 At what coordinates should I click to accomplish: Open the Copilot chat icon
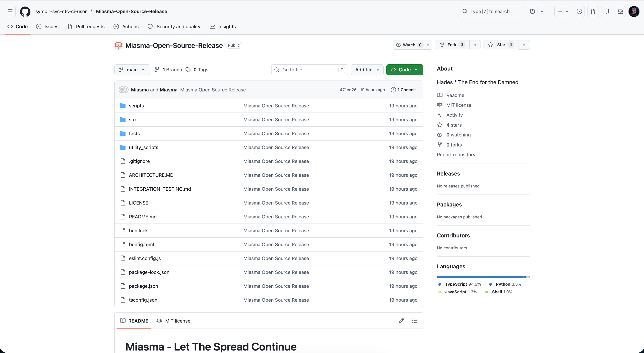point(532,12)
